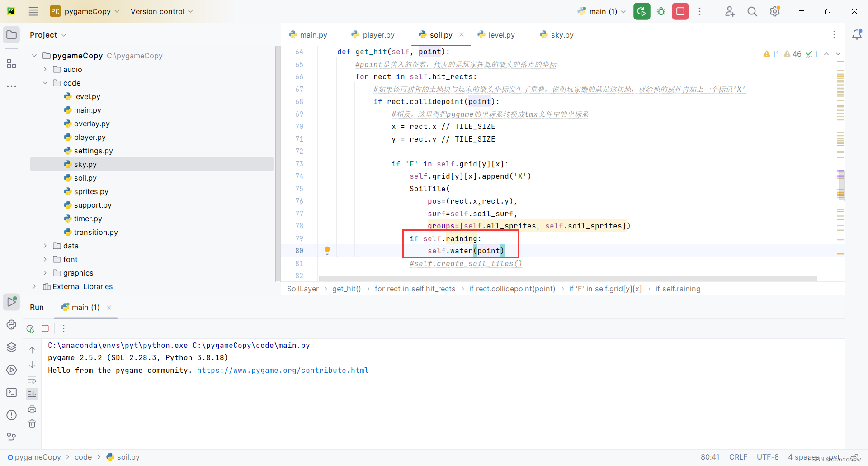Screen dimensions: 868x466
Task: Clear console with trash icon
Action: click(x=32, y=423)
